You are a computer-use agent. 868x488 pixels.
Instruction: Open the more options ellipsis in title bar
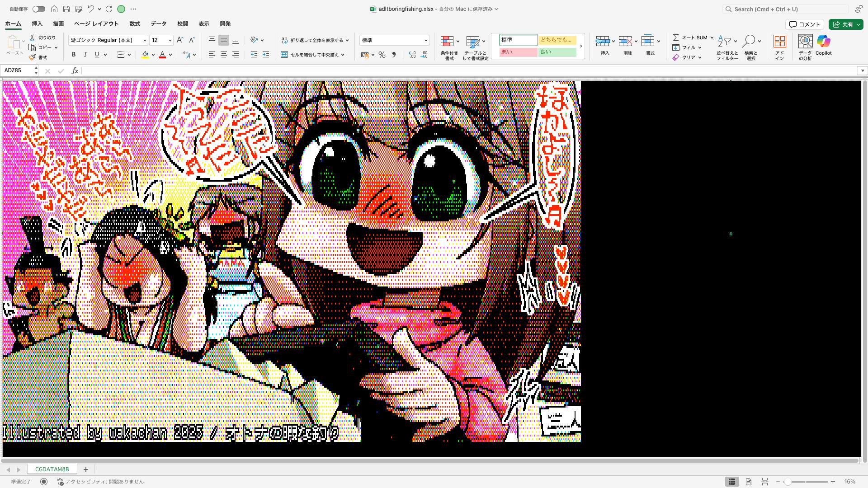click(133, 9)
